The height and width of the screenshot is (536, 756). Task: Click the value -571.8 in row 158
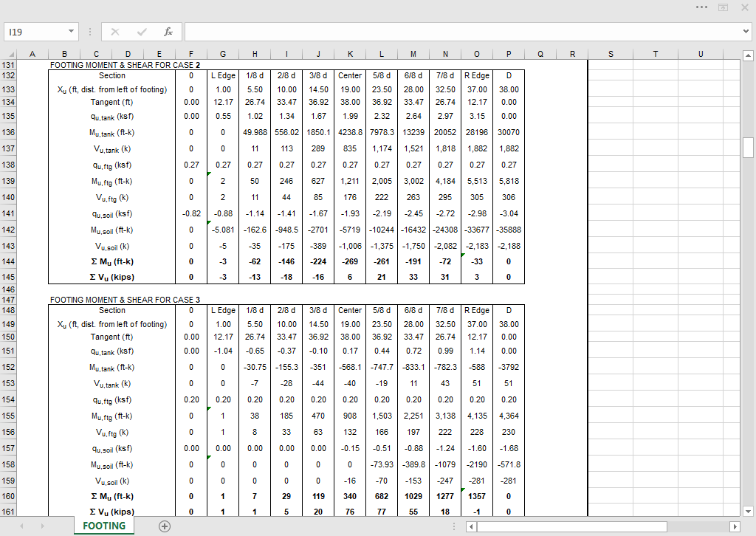[x=509, y=464]
